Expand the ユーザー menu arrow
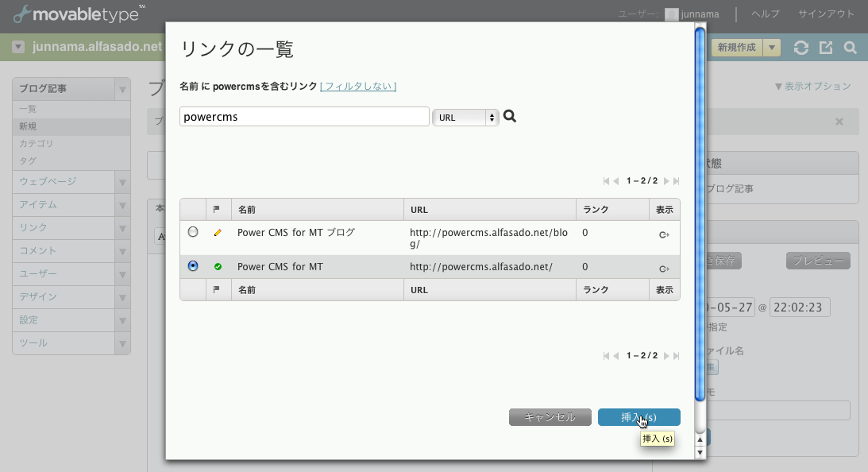Screen dimensions: 868x472 tap(122, 275)
